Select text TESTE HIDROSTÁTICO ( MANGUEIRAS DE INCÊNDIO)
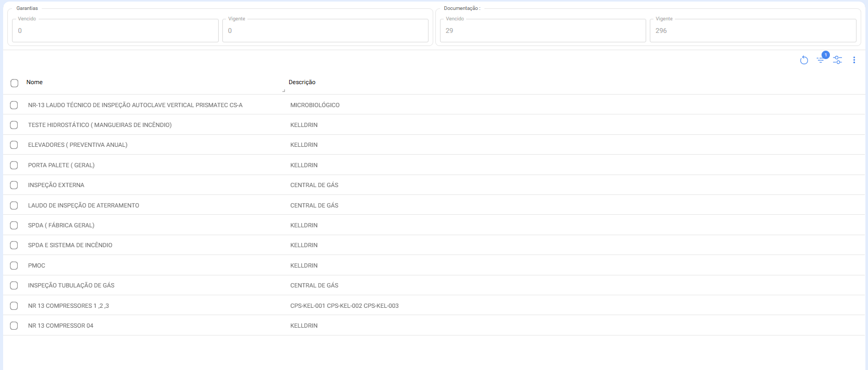The height and width of the screenshot is (370, 868). [x=100, y=125]
